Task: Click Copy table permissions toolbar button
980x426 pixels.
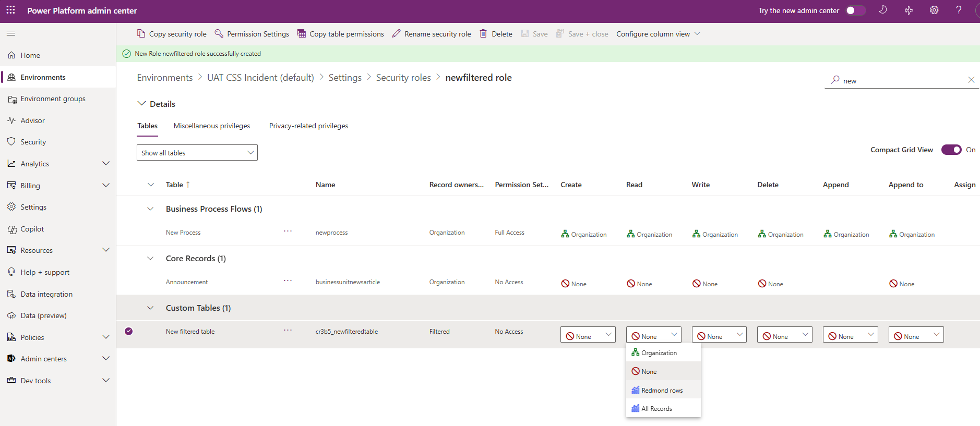Action: (341, 34)
